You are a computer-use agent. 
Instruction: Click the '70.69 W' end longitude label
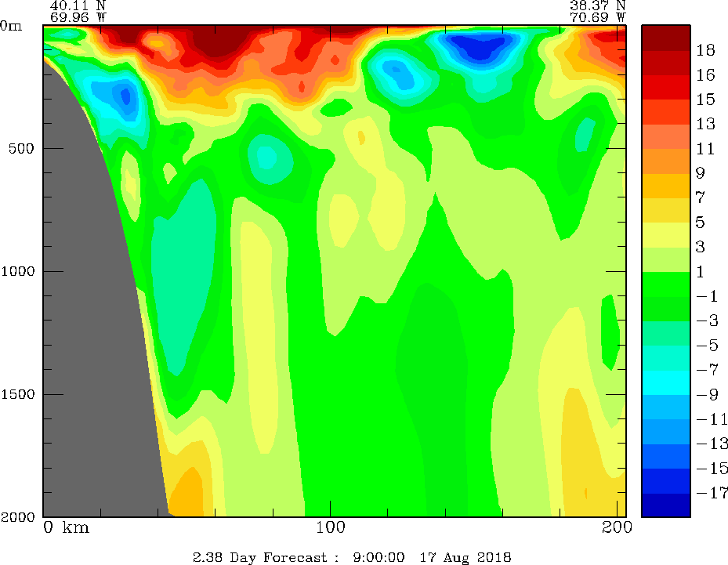coord(598,18)
